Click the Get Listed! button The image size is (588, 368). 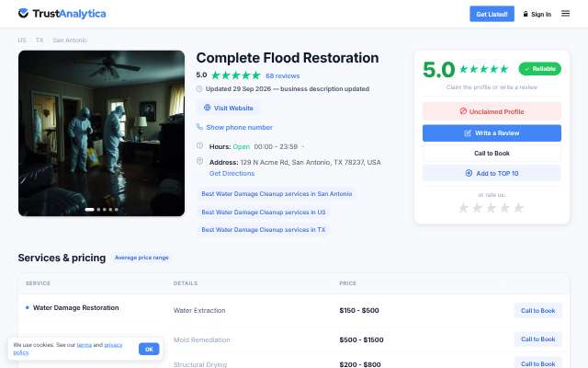[492, 14]
